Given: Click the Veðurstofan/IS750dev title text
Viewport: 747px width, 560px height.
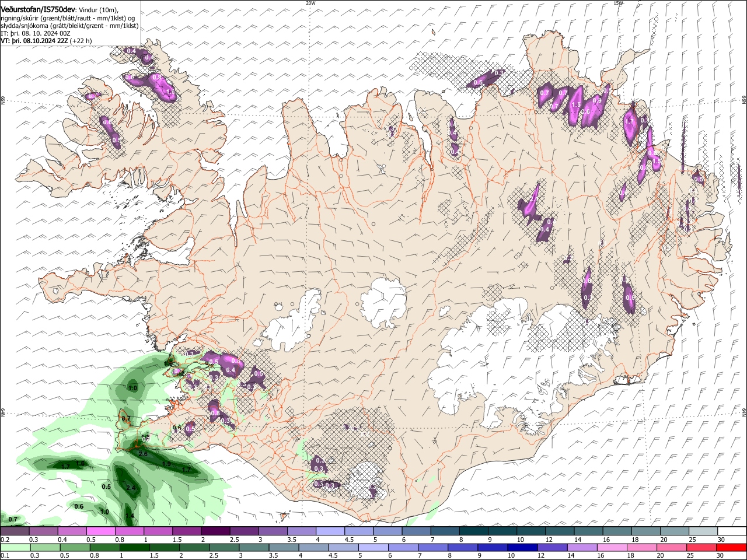Looking at the screenshot, I should coord(39,9).
